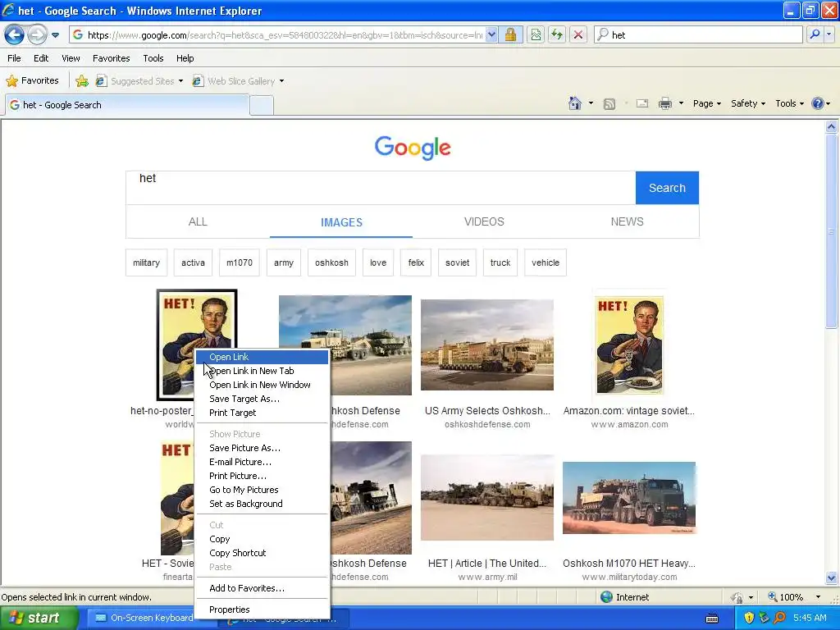The height and width of the screenshot is (630, 840).
Task: Click the yellow security shield tray icon
Action: 749,618
